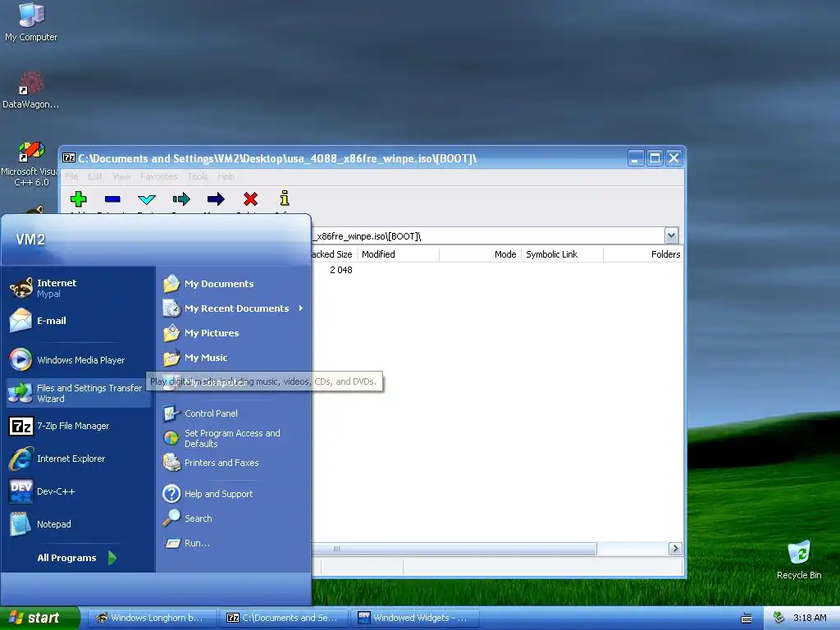Click the Windows start button

click(39, 618)
